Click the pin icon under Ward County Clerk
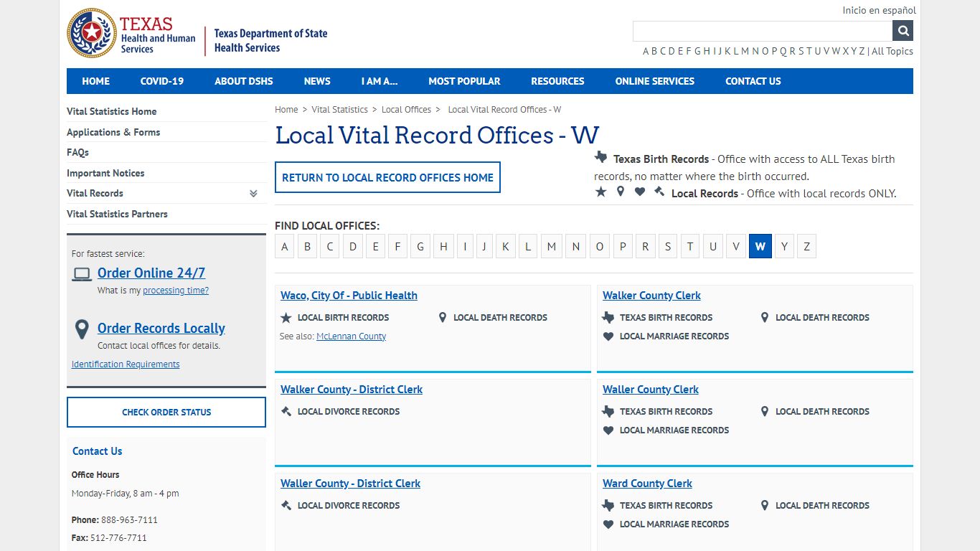 coord(765,505)
